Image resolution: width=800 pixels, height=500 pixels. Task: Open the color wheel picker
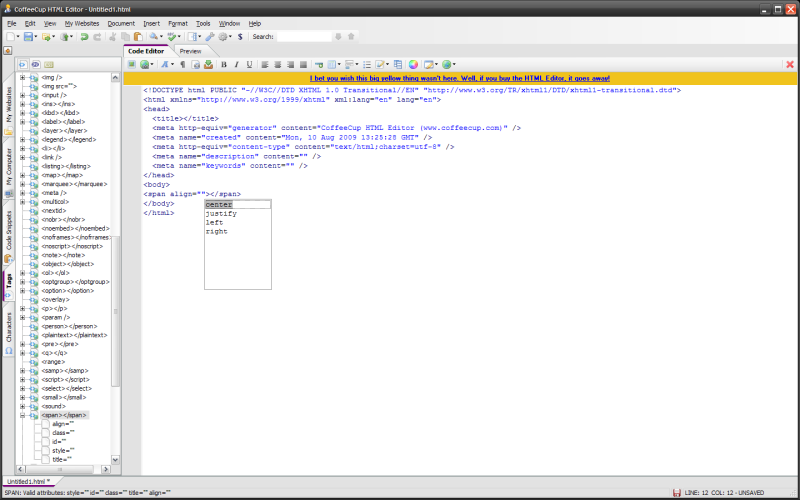click(413, 64)
